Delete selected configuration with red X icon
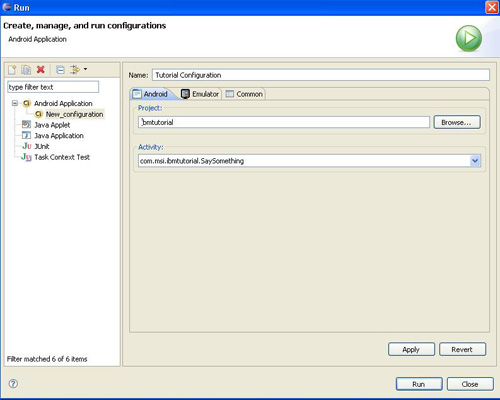Image resolution: width=500 pixels, height=400 pixels. [x=41, y=69]
